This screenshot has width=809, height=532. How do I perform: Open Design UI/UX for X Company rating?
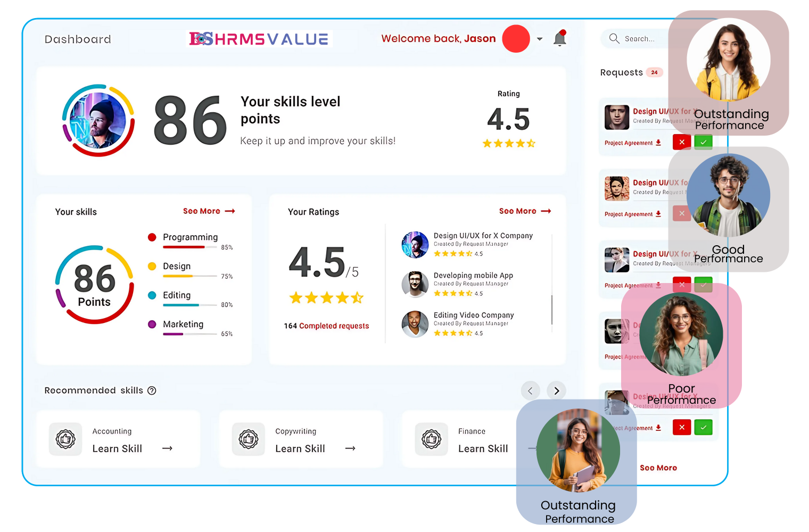pyautogui.click(x=483, y=236)
